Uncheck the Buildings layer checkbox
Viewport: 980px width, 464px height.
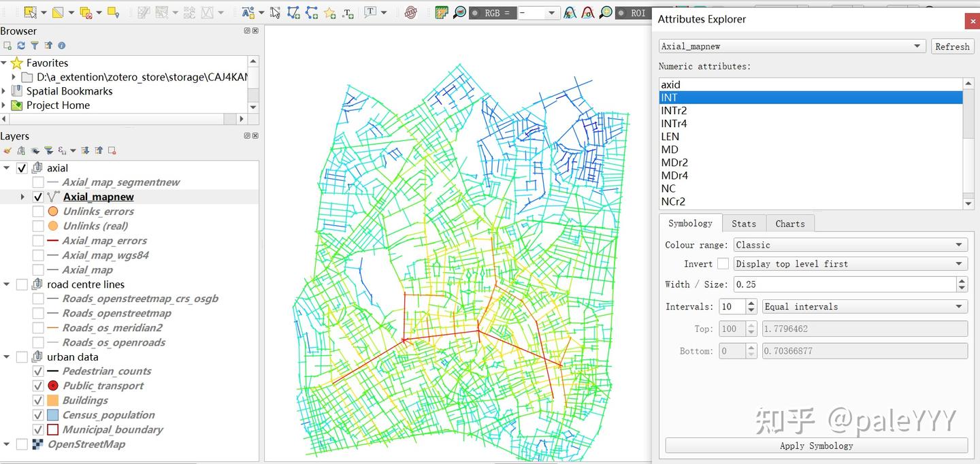pyautogui.click(x=38, y=401)
